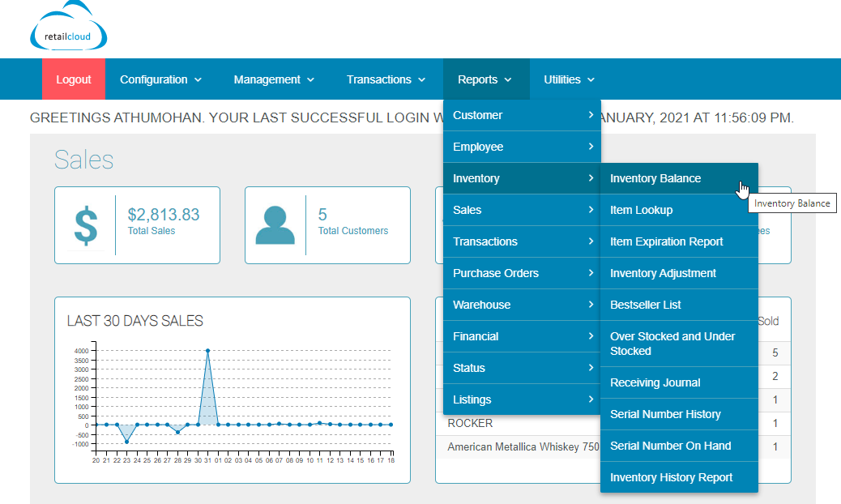Expand the Purchase Orders submenu
This screenshot has height=504, width=841.
point(522,273)
